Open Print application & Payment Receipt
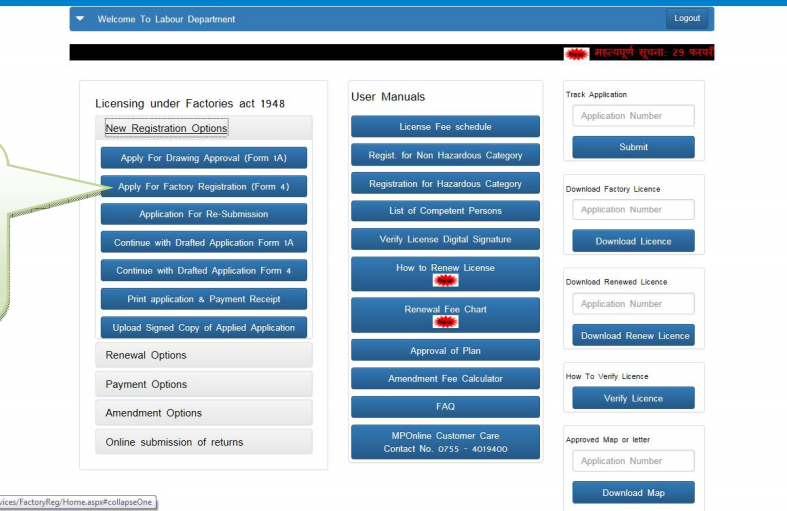The width and height of the screenshot is (787, 511). point(203,299)
